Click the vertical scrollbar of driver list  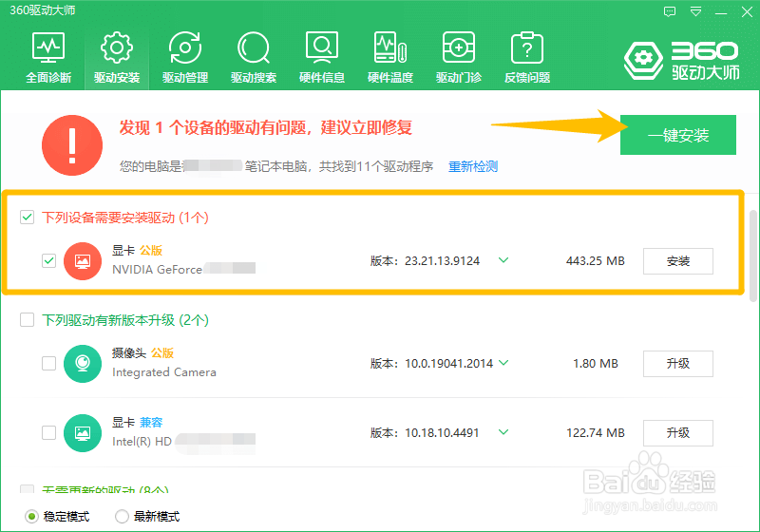click(753, 256)
